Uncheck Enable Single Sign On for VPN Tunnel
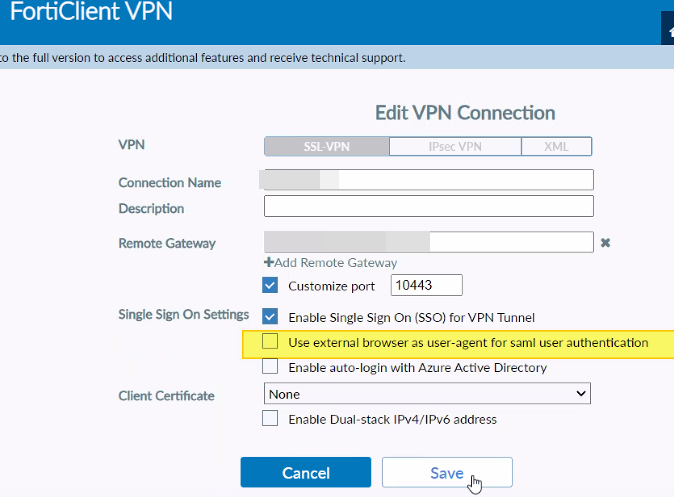The image size is (674, 497). [270, 317]
